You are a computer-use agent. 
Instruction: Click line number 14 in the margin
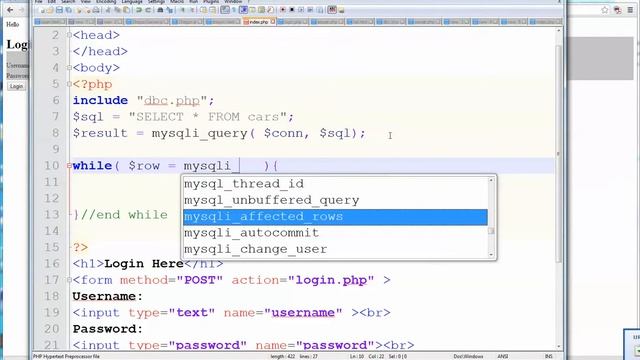51,231
